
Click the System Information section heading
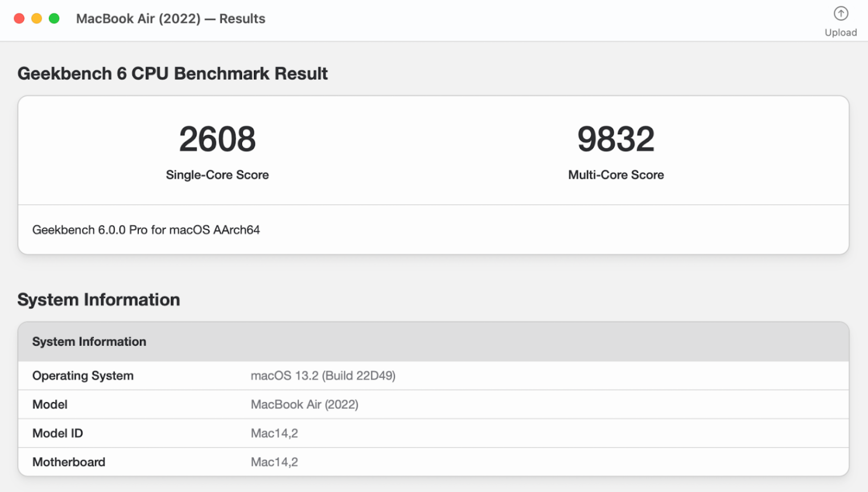[98, 300]
